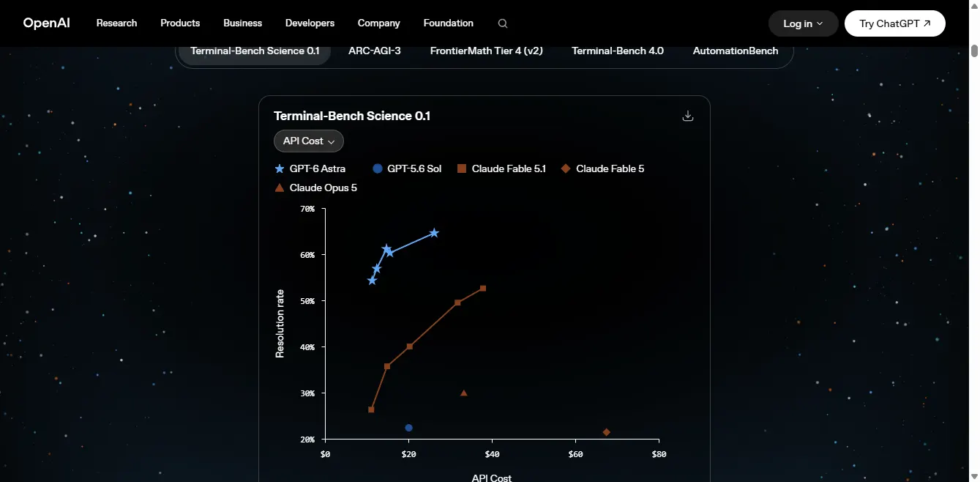This screenshot has width=980, height=482.
Task: Switch to the AutomationBench tab
Action: 736,51
